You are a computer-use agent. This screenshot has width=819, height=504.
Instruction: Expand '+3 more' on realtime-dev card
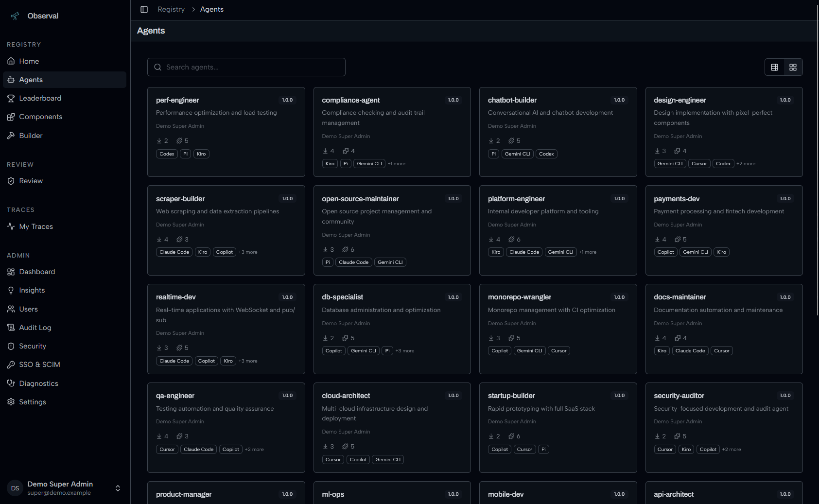click(x=248, y=361)
